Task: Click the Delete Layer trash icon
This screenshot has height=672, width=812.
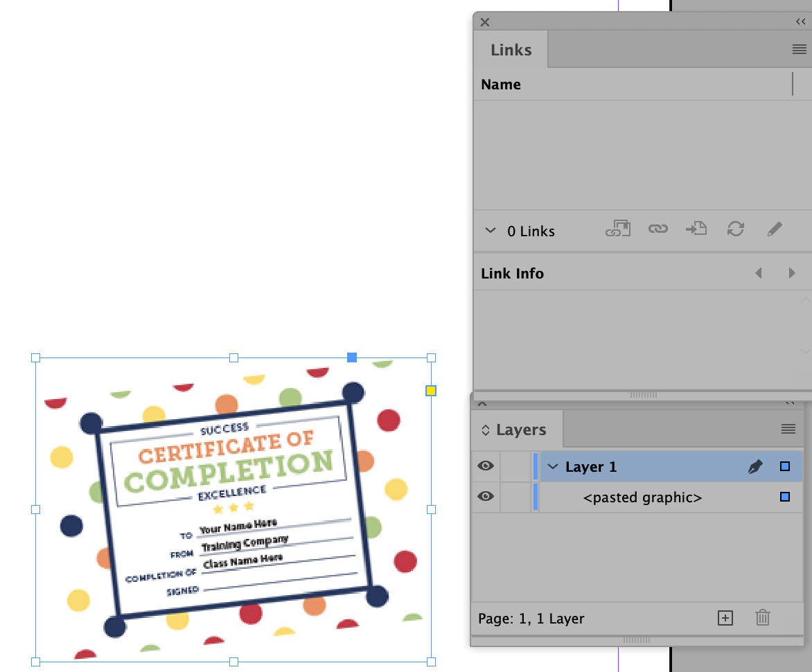Action: pos(762,617)
